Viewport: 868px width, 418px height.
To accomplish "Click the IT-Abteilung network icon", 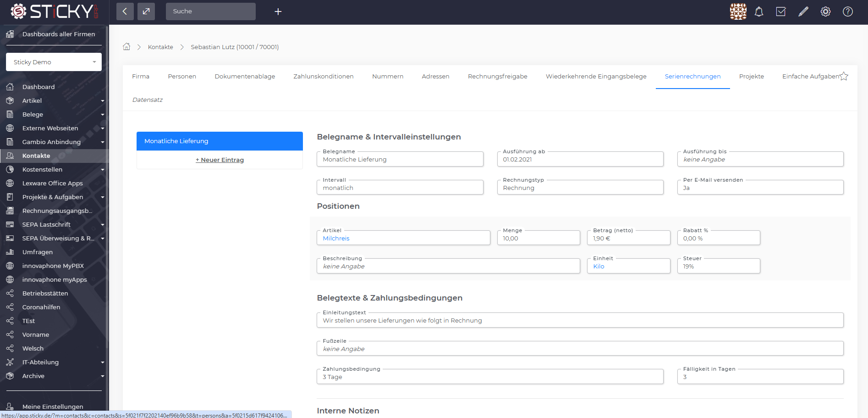I will [x=10, y=362].
